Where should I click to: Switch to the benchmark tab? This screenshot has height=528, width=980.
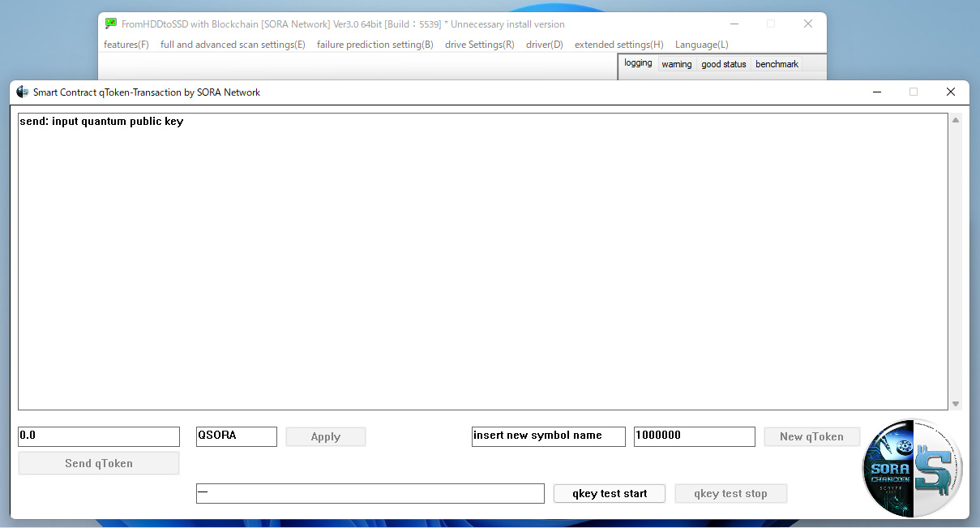tap(777, 64)
